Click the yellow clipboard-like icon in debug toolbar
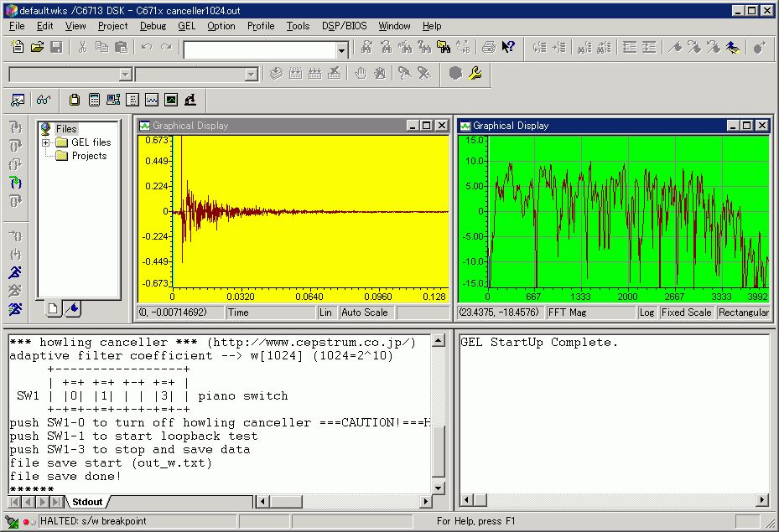The width and height of the screenshot is (779, 532). point(75,101)
